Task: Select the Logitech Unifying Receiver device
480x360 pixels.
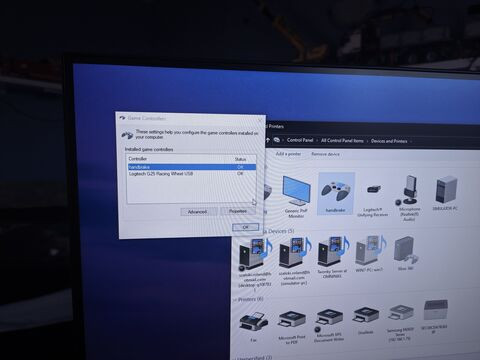Action: (373, 199)
